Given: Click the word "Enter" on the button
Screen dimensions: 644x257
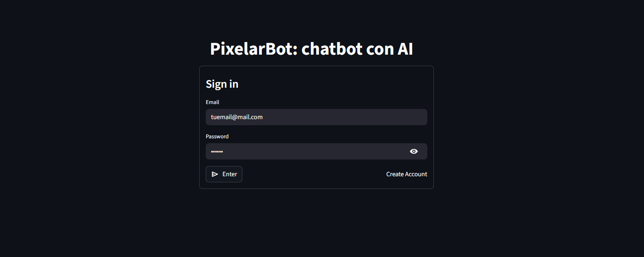Looking at the screenshot, I should tap(230, 174).
